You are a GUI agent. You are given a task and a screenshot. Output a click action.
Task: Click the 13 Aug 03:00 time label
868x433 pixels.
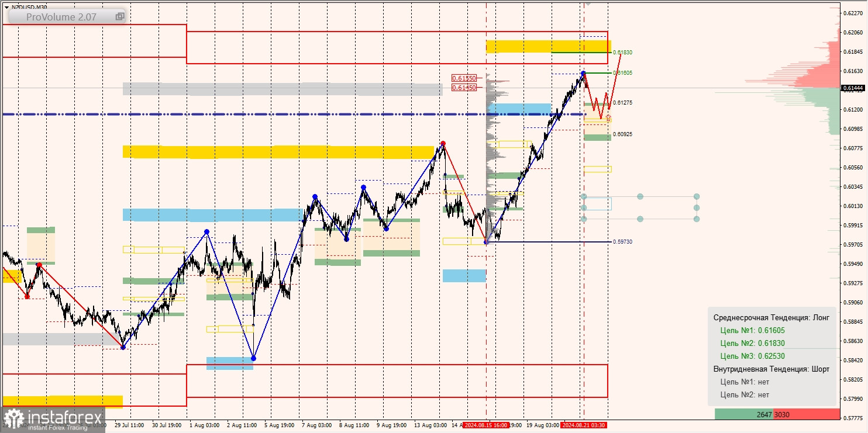point(430,425)
